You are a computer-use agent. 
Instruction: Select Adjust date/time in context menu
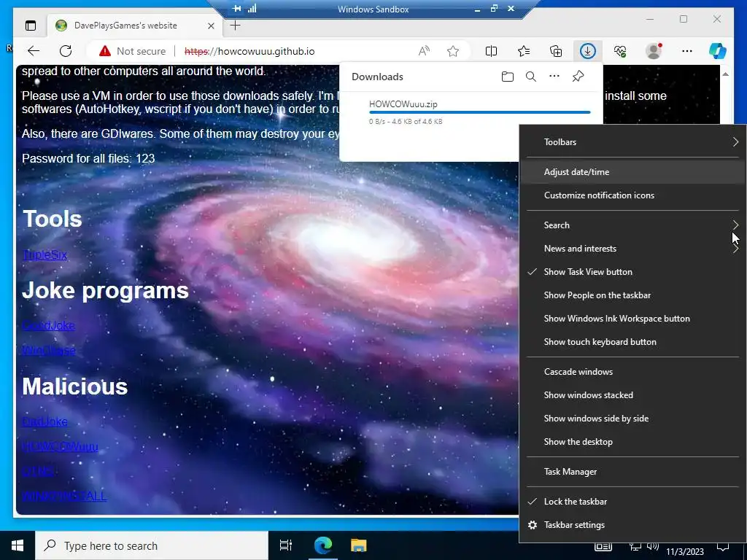632,172
